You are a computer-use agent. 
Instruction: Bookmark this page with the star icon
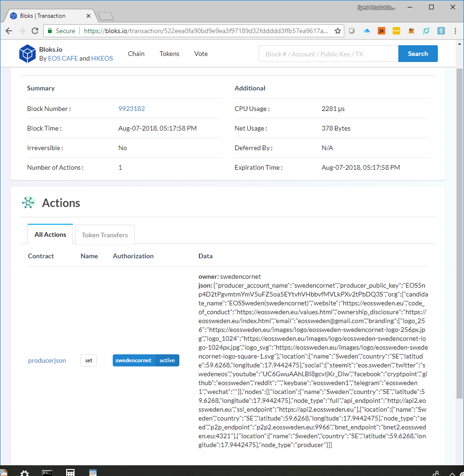tap(338, 31)
